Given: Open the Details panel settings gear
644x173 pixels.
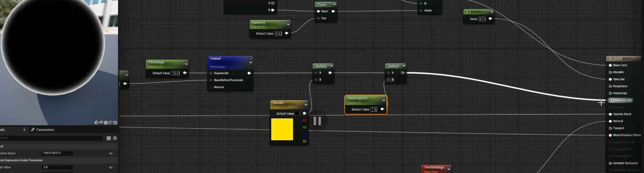Looking at the screenshot, I should pos(115,138).
